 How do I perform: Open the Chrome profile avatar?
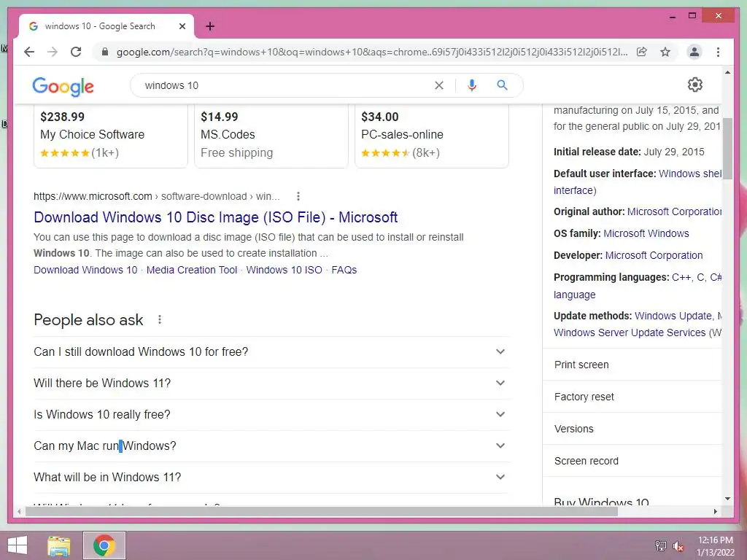point(694,52)
